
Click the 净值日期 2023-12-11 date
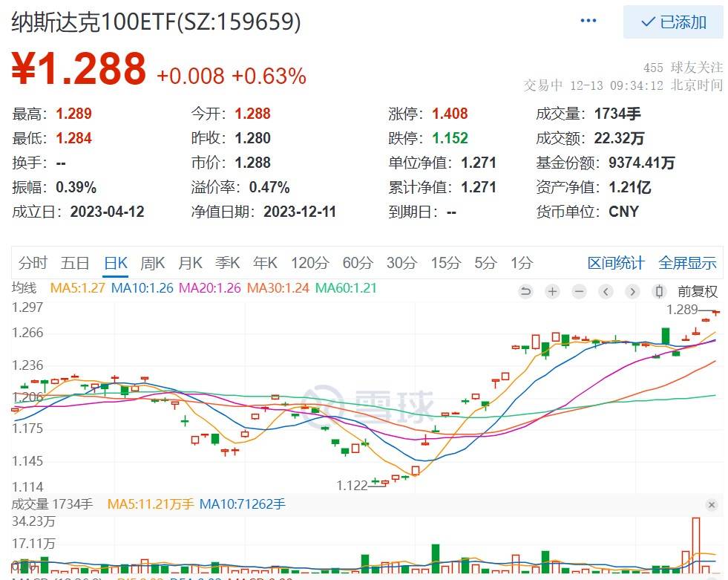tap(300, 212)
